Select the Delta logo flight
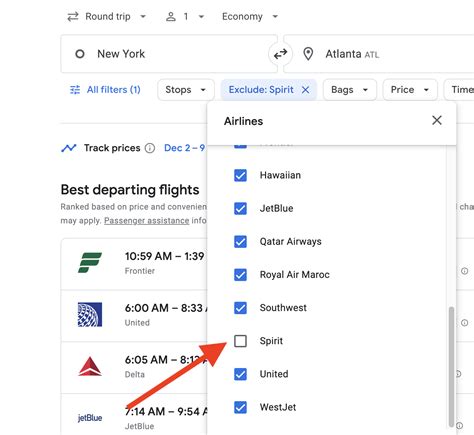Screen dimensions: 474x435 (90, 366)
